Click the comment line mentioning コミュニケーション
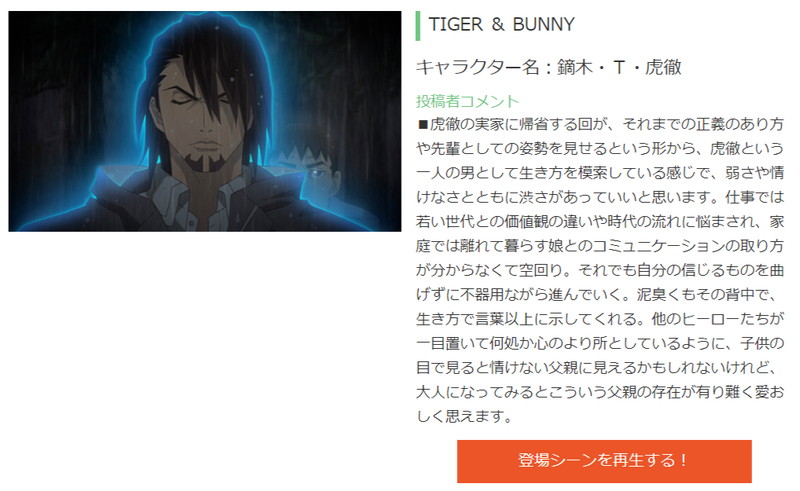The width and height of the screenshot is (800, 491). pos(600,246)
